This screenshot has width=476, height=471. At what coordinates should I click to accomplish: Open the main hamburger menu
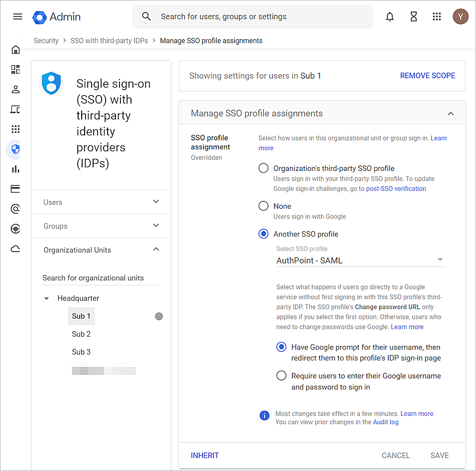pos(17,16)
